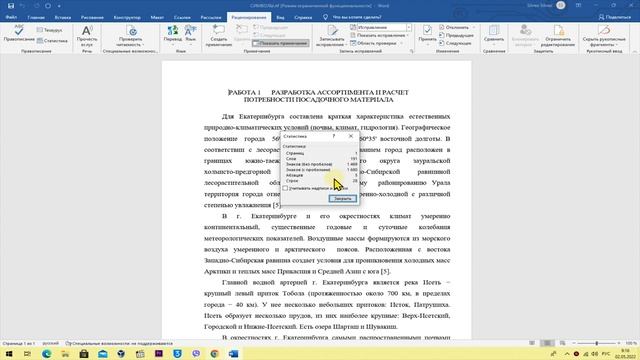Switch to the Конструктор tab
The height and width of the screenshot is (360, 640).
(x=127, y=17)
